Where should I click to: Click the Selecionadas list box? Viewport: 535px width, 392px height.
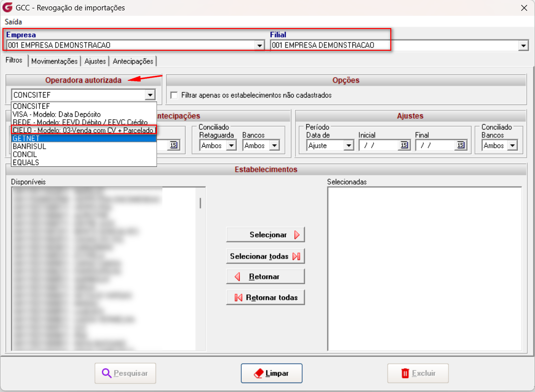click(x=424, y=269)
